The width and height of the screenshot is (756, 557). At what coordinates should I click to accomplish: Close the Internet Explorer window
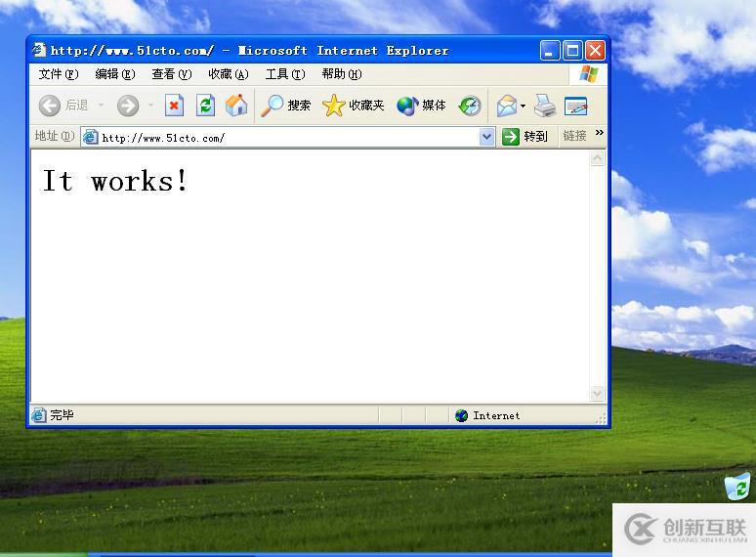coord(595,50)
